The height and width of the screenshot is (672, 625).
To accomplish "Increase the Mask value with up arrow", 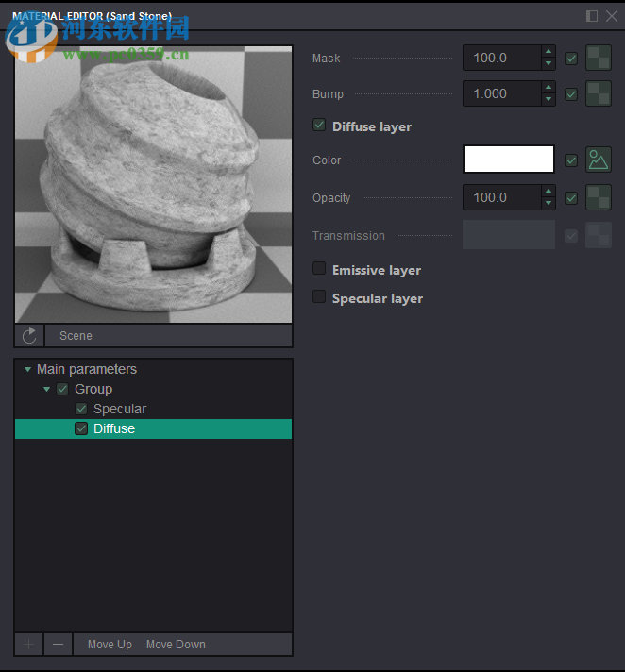I will (x=549, y=51).
